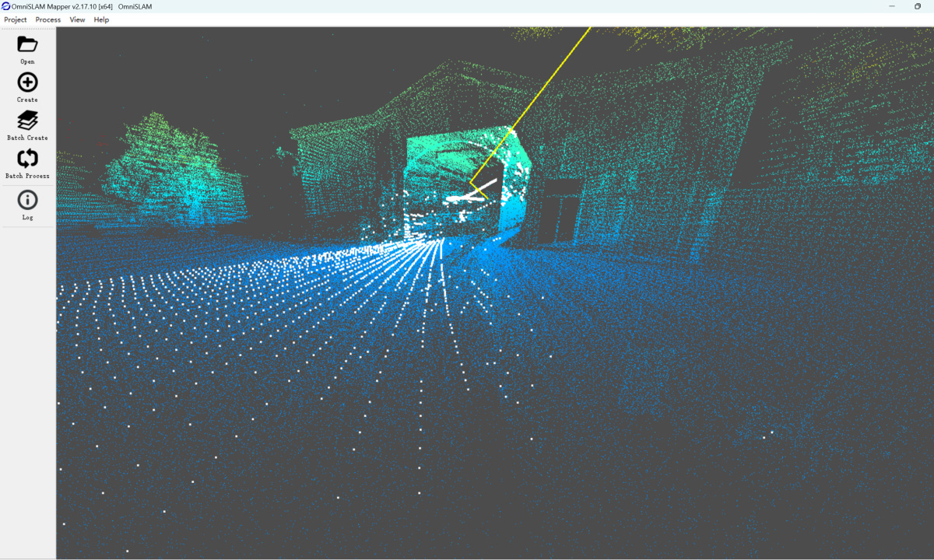Open the View menu

point(77,19)
